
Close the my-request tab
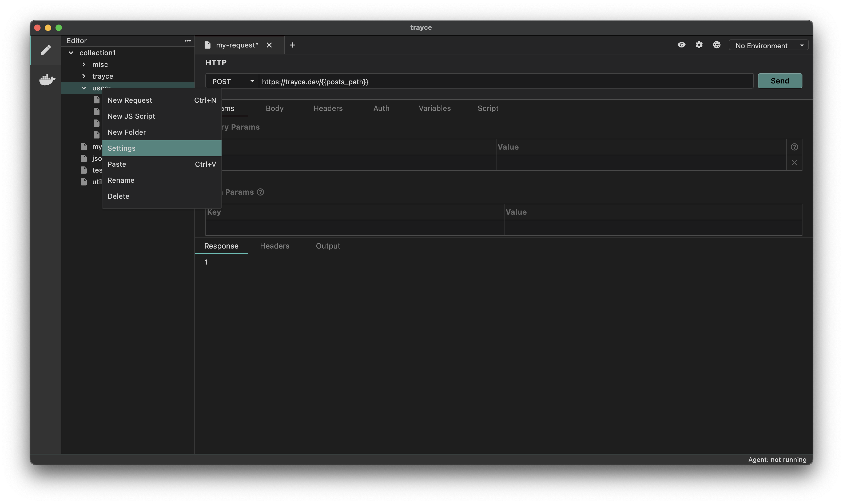269,45
